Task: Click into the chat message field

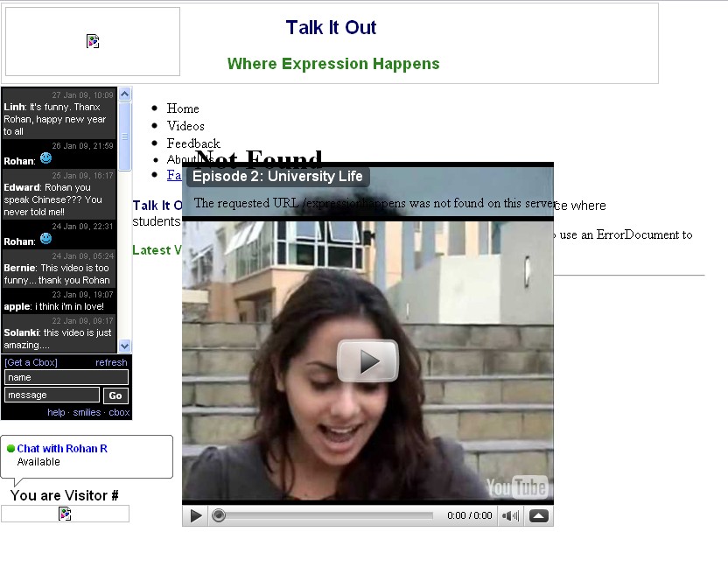Action: click(52, 395)
